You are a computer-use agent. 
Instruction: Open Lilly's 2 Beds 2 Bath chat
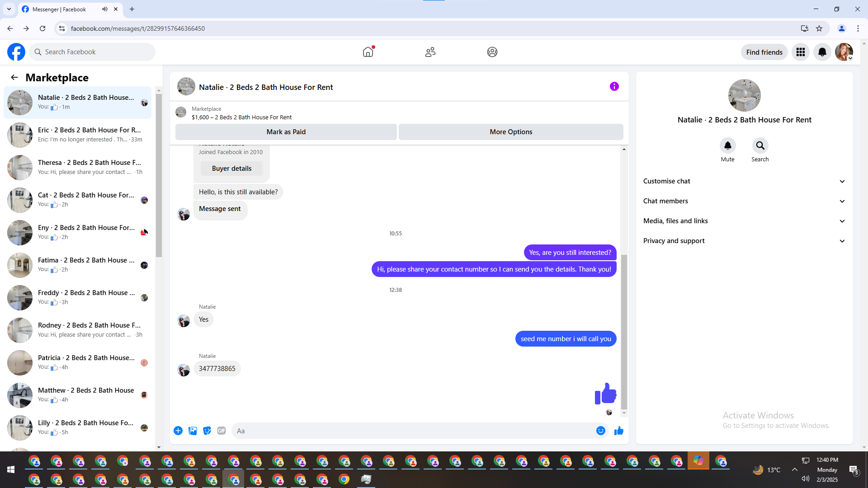78,427
